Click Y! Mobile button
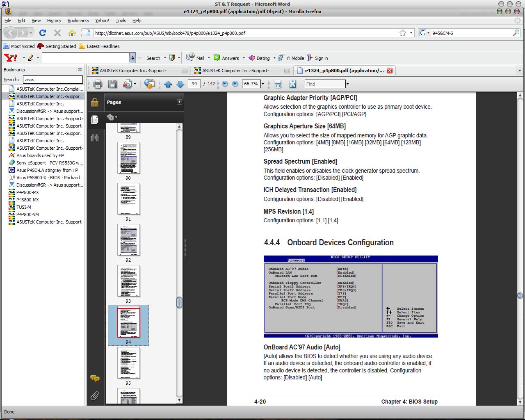The height and width of the screenshot is (420, 525). tap(291, 58)
